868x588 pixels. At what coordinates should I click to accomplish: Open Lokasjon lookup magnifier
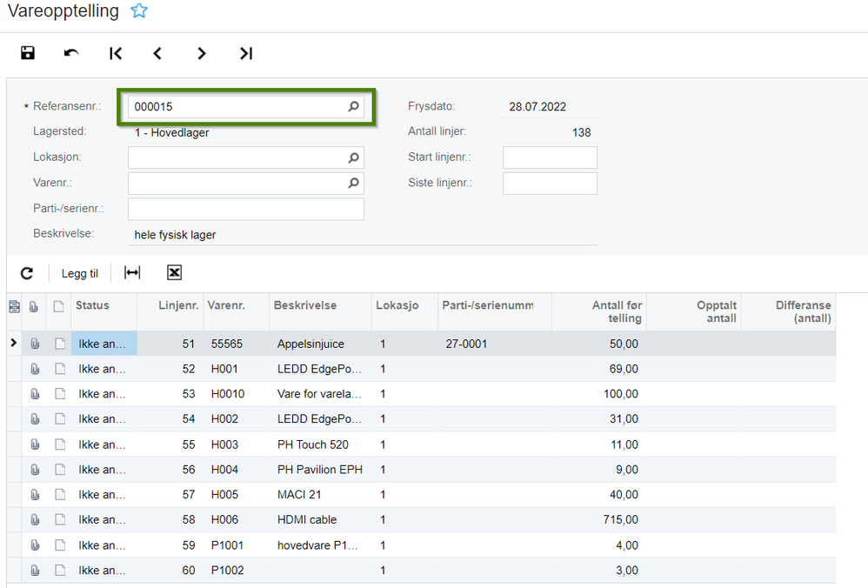coord(353,157)
